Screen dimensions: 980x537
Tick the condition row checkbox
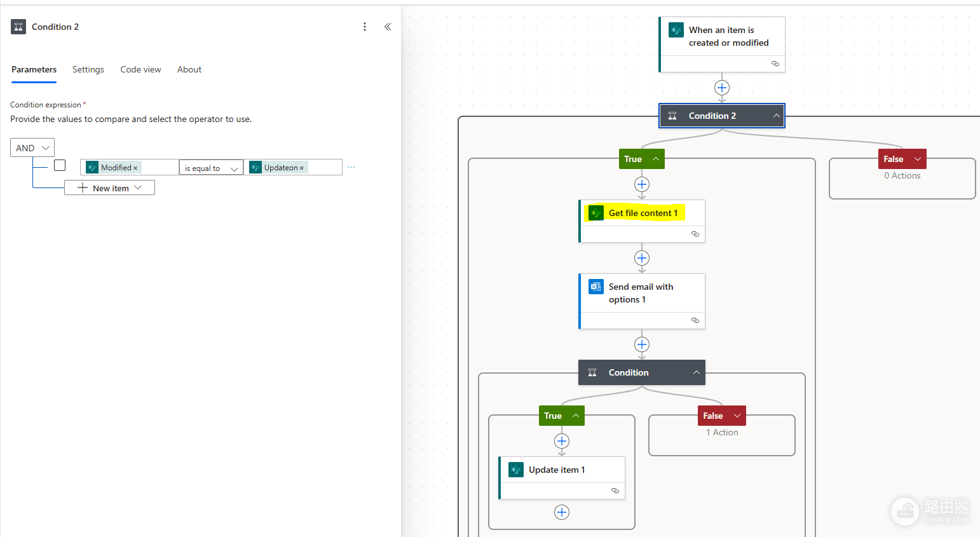(x=60, y=165)
